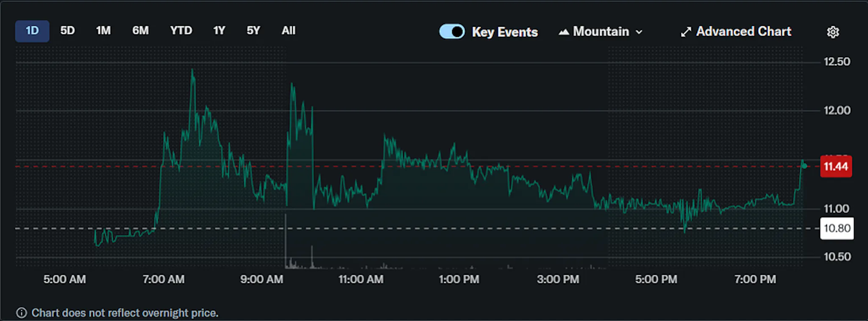Click the 1:00 PM time axis label
Viewport: 868px width, 321px height.
(459, 279)
